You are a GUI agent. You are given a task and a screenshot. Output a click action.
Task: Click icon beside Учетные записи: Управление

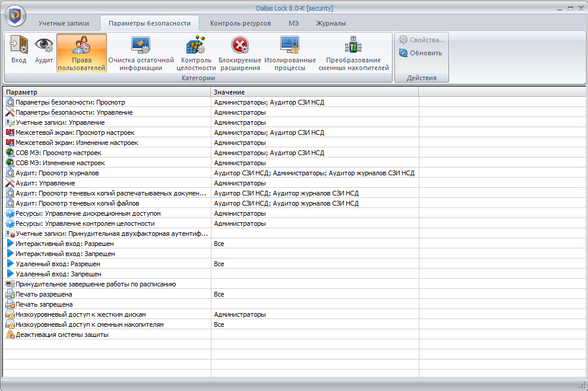pos(10,122)
